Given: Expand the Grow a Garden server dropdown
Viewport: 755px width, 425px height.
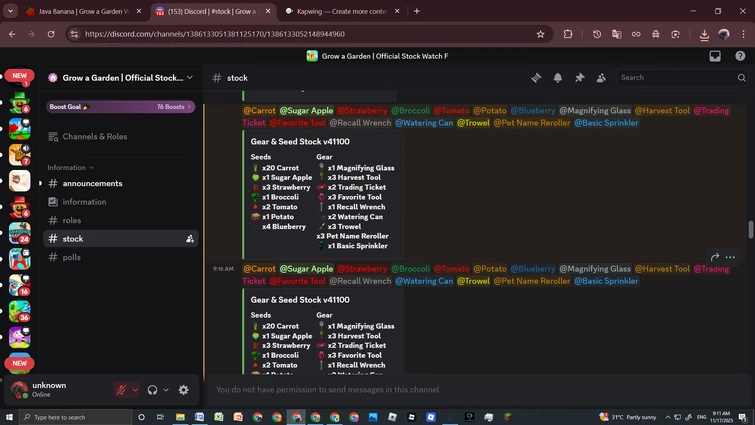Looking at the screenshot, I should [190, 77].
